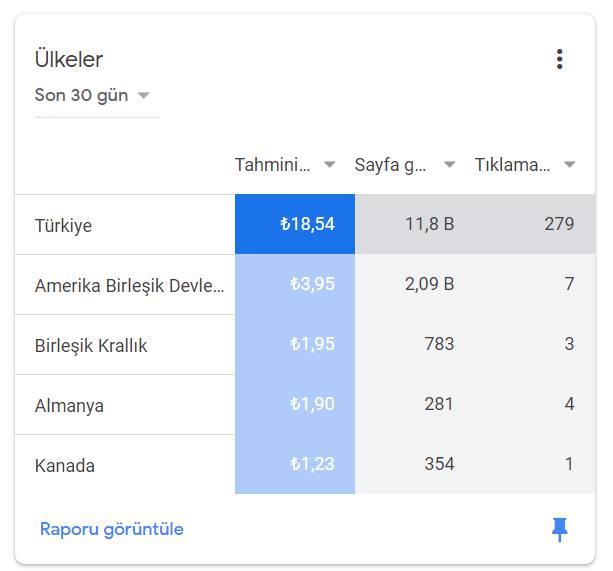Select the Almanya row label
The width and height of the screenshot is (613, 571).
pos(69,406)
